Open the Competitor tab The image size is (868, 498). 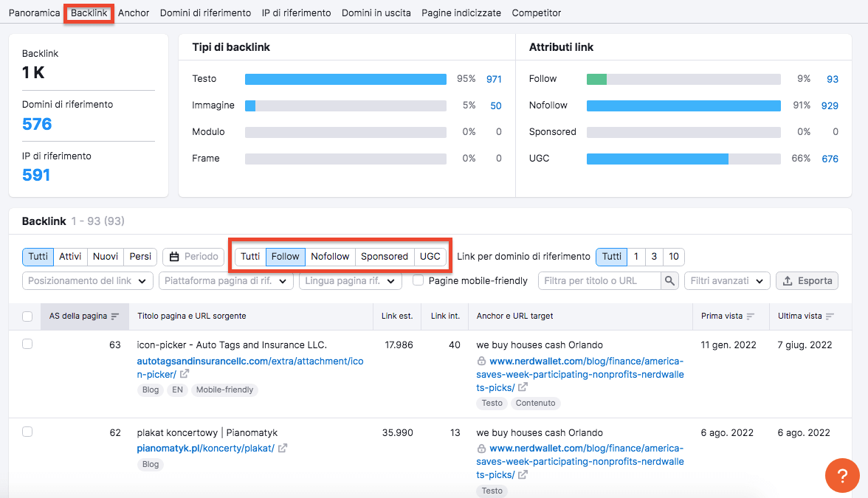[536, 13]
